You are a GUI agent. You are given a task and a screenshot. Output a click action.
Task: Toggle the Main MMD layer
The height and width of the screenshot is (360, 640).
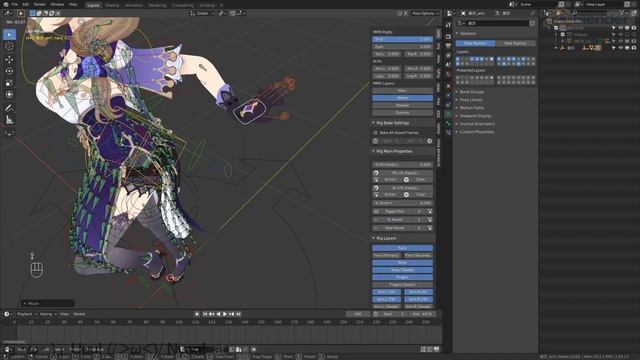402,91
